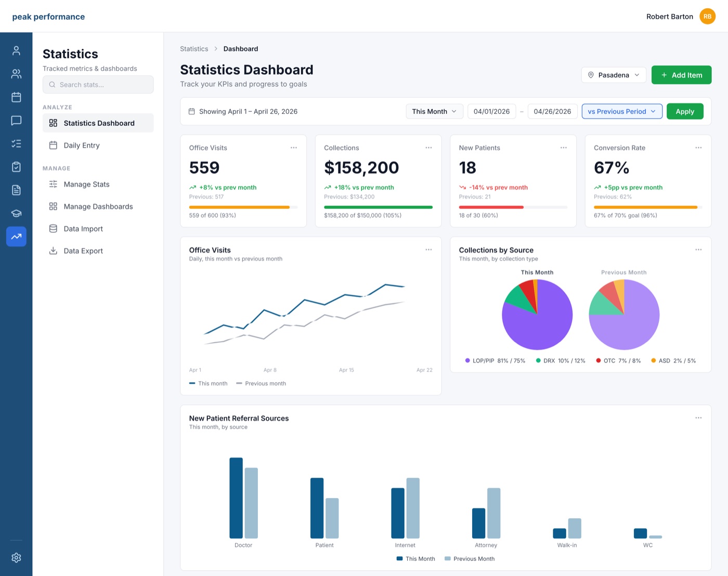Open Collections by Source options menu
The image size is (728, 576).
click(698, 250)
